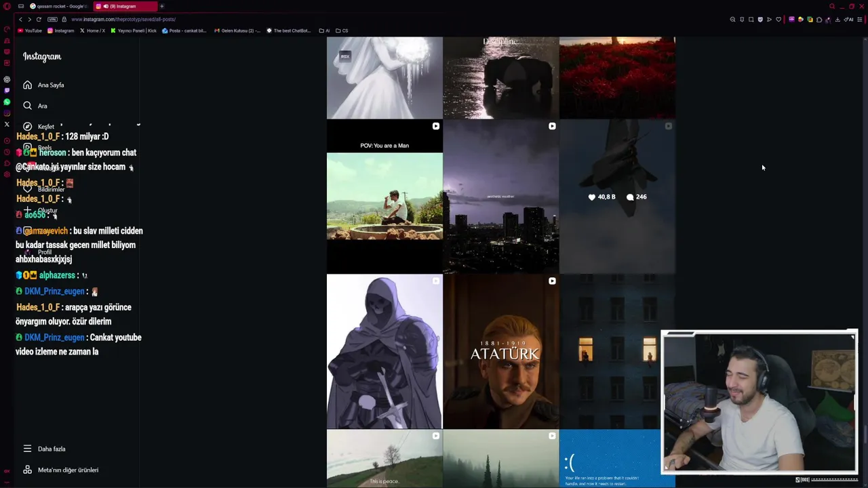Viewport: 868px width, 488px height.
Task: Open X Twitter in the browser sidebar
Action: pos(7,124)
